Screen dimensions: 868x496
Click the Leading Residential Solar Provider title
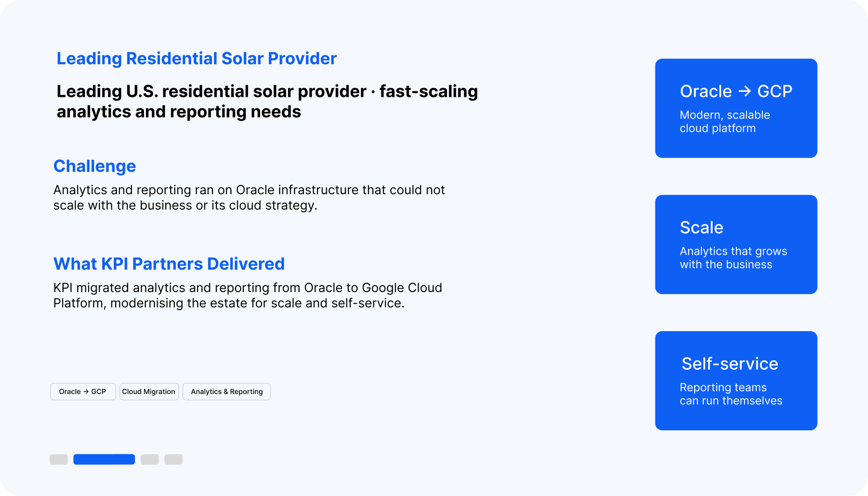click(196, 59)
